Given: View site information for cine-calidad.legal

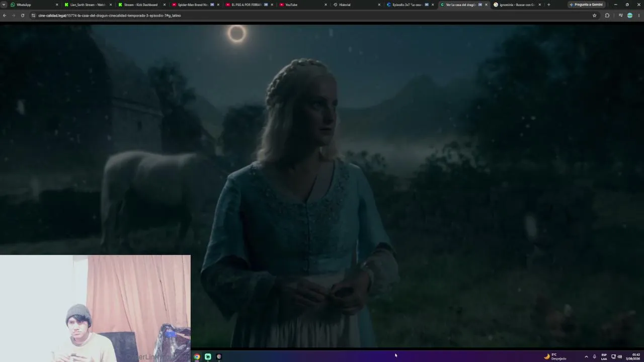Looking at the screenshot, I should [33, 16].
